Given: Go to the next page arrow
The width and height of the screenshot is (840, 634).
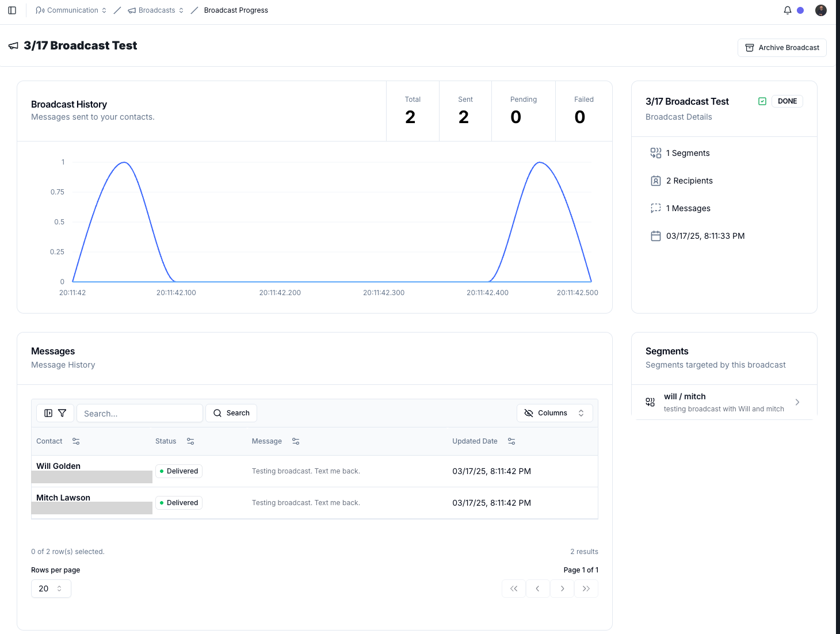Looking at the screenshot, I should click(x=562, y=589).
